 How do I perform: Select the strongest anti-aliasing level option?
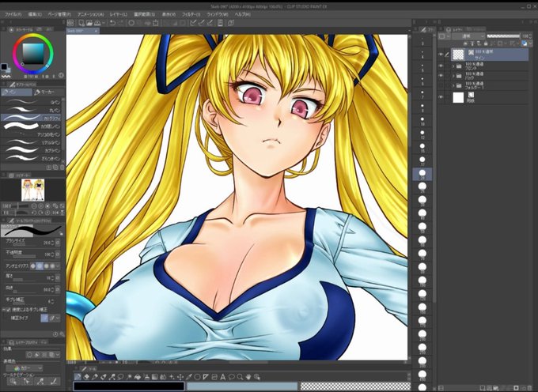52,266
